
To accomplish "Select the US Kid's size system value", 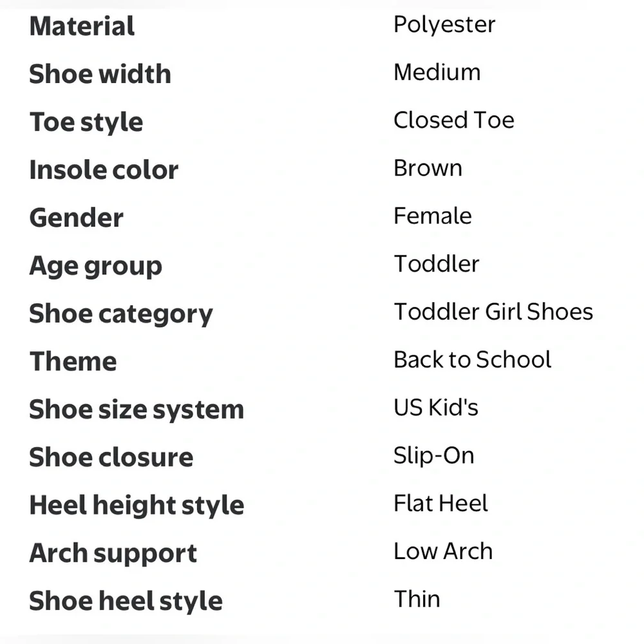I will [436, 408].
